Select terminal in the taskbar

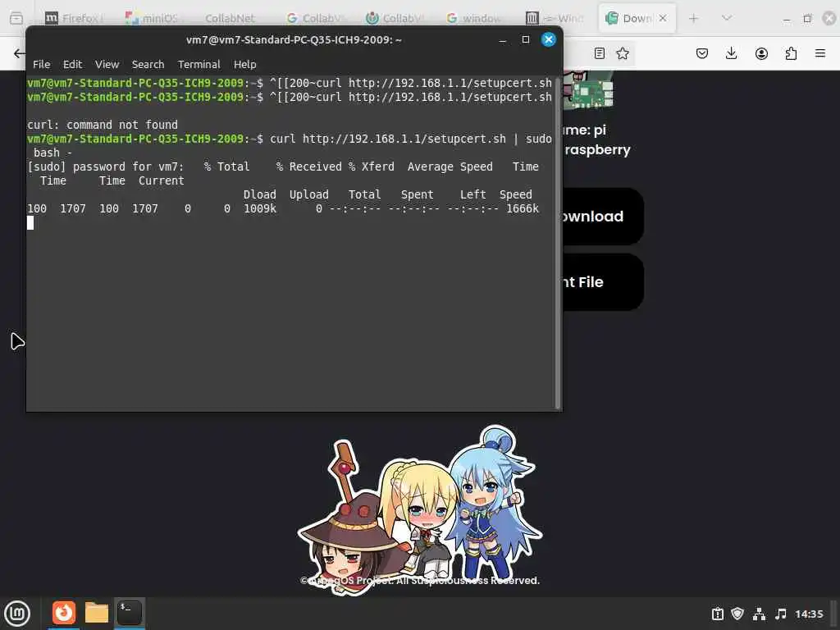130,613
